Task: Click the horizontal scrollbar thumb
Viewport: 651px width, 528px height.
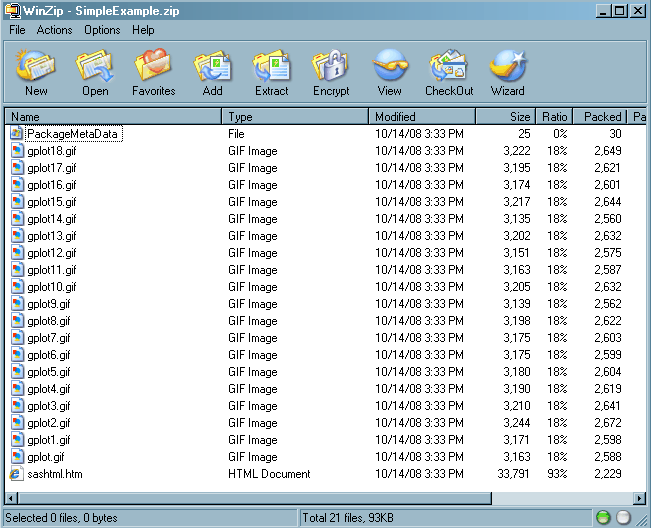Action: [255, 498]
